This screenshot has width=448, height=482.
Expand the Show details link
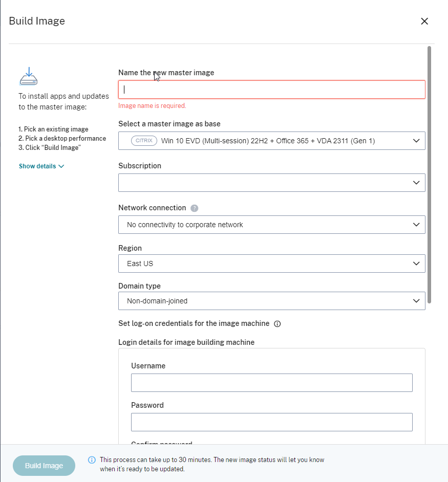click(x=37, y=166)
